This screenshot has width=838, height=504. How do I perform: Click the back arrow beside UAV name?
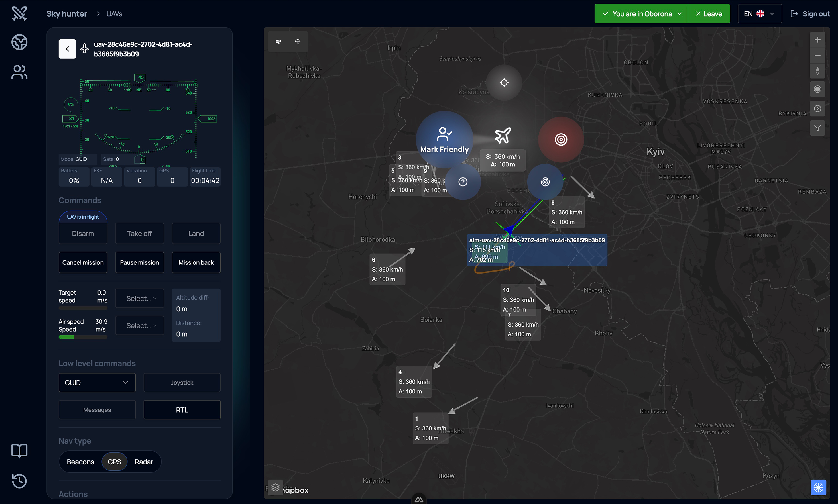coord(67,49)
